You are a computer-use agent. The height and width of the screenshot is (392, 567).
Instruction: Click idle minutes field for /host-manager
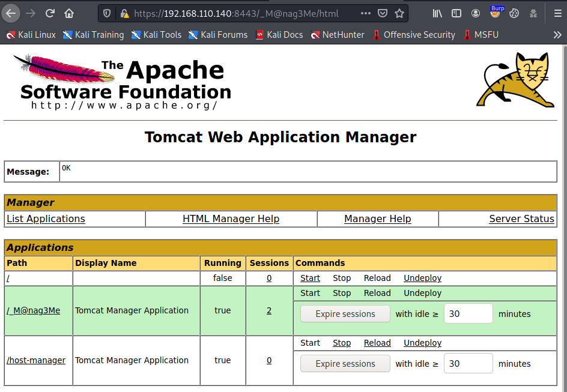[468, 363]
